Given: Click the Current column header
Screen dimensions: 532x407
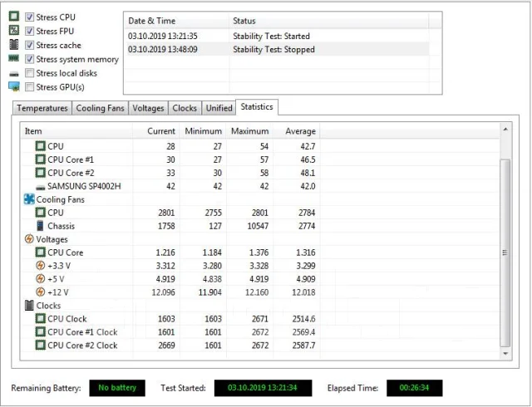Looking at the screenshot, I should point(156,131).
